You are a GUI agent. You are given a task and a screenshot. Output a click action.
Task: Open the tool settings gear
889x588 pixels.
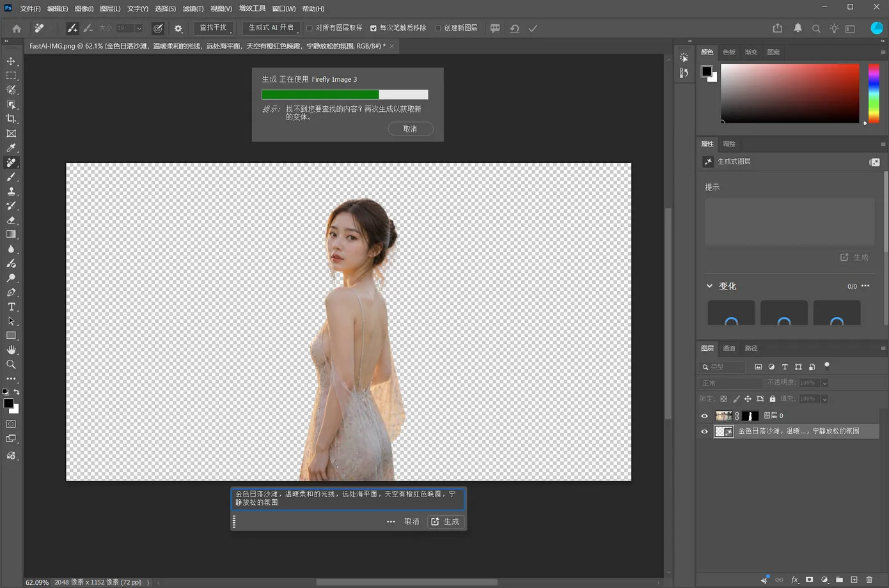point(178,28)
